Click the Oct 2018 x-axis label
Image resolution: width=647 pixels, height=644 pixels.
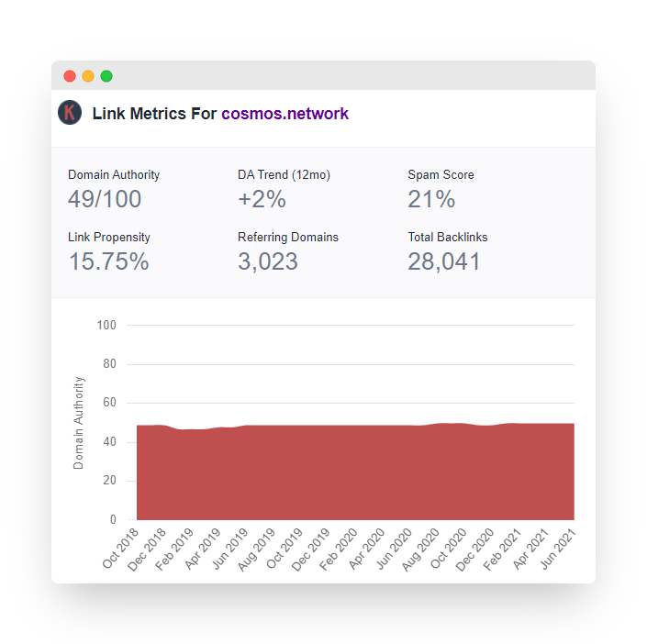tap(120, 549)
